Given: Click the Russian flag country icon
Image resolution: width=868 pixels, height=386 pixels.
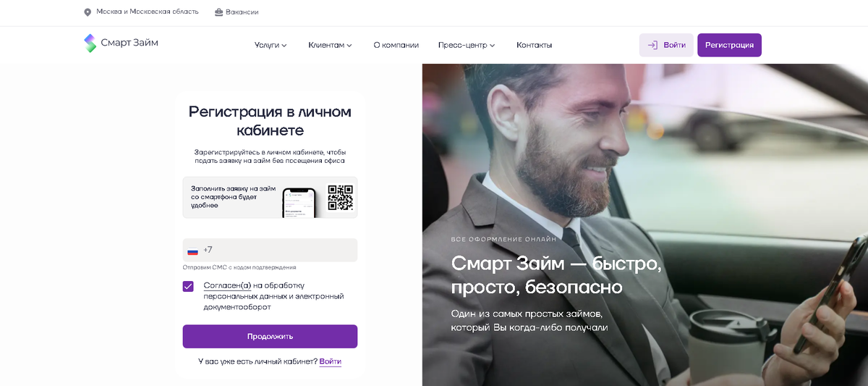Looking at the screenshot, I should [x=192, y=251].
